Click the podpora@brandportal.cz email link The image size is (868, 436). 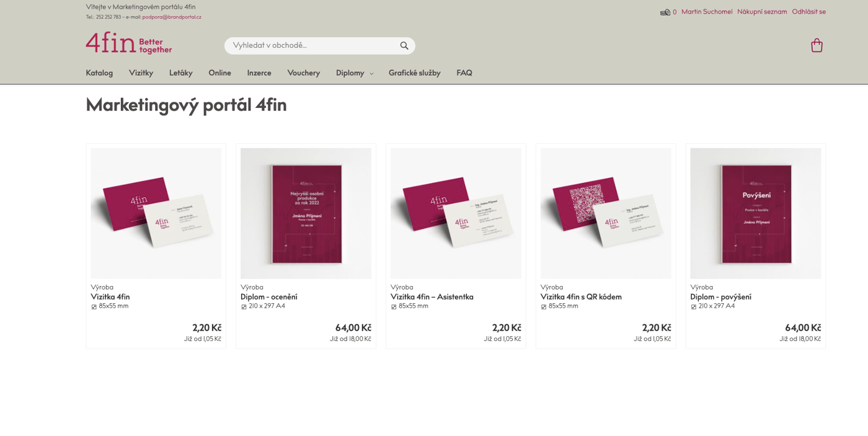(172, 17)
